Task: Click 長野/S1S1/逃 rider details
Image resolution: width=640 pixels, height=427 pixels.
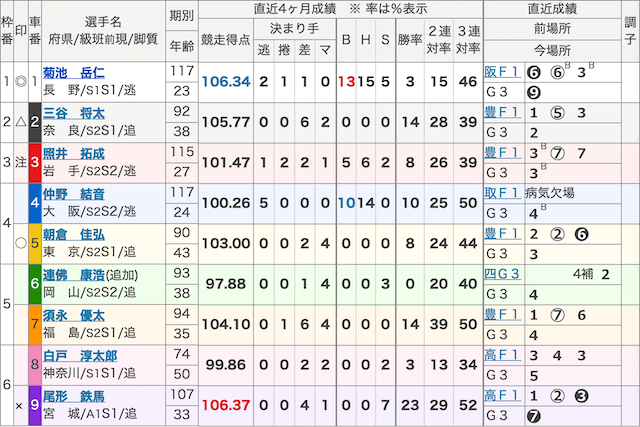Action: pos(90,90)
